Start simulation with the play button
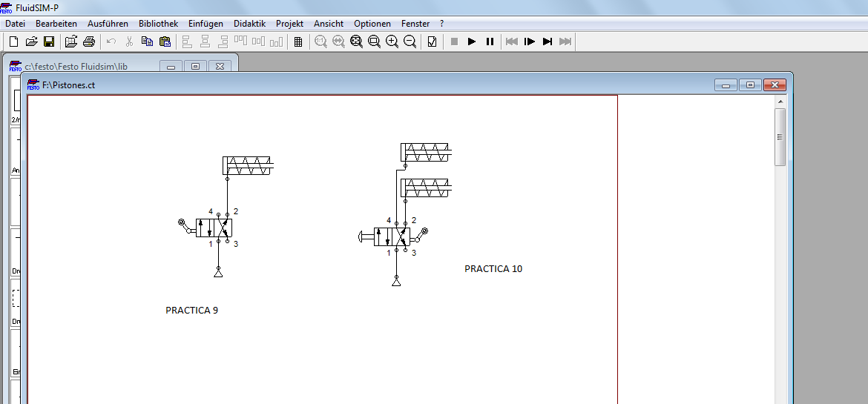 472,42
